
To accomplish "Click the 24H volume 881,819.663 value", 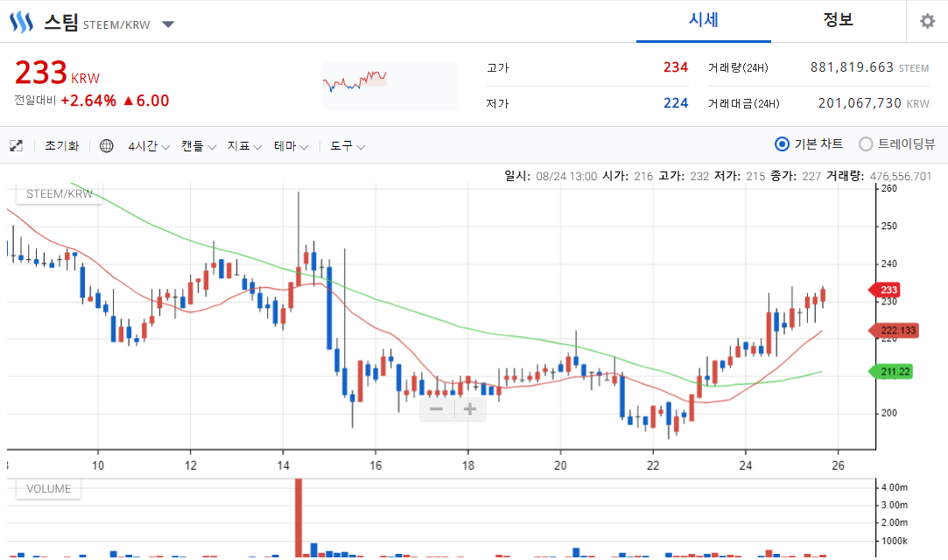I will click(x=852, y=67).
